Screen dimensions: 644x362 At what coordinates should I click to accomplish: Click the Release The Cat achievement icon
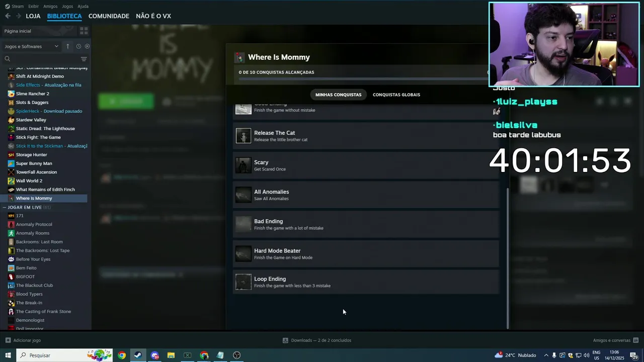(244, 136)
